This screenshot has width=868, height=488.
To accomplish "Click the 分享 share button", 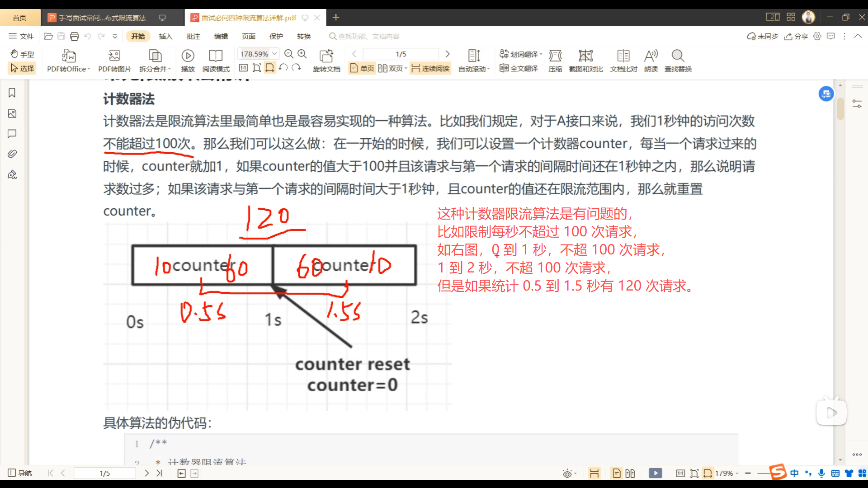I will pyautogui.click(x=796, y=36).
